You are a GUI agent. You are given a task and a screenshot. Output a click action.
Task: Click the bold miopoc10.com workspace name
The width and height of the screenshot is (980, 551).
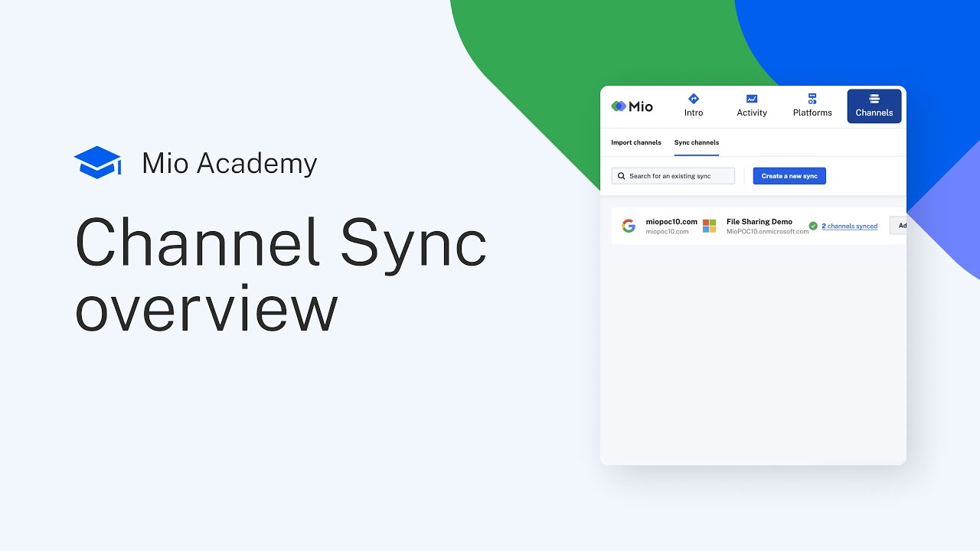tap(671, 222)
